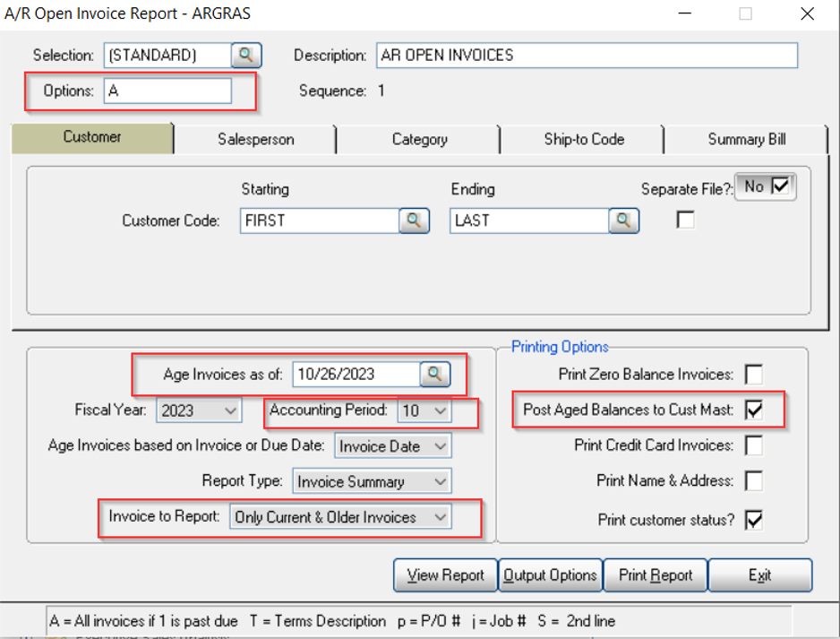Click the Print Report button
This screenshot has height=639, width=840.
tap(656, 575)
